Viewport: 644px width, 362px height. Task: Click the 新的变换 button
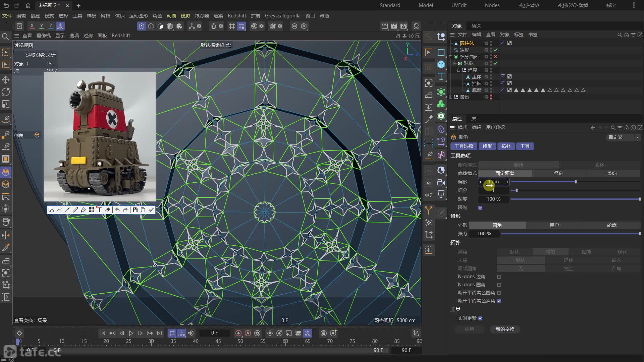505,329
